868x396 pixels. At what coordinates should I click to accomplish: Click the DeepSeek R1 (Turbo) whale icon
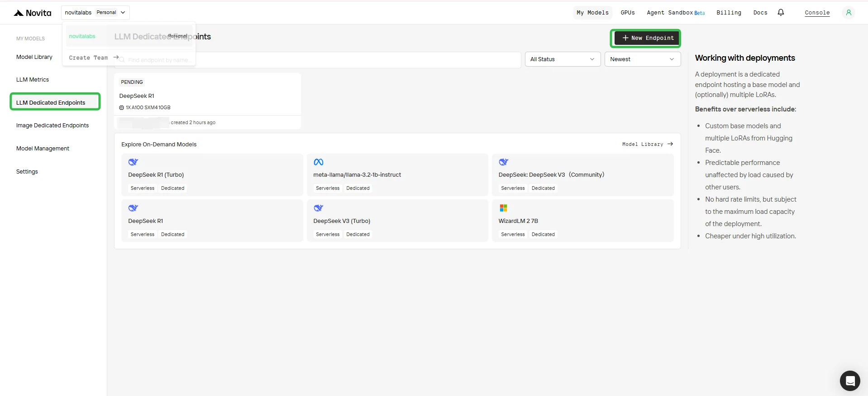[x=133, y=162]
